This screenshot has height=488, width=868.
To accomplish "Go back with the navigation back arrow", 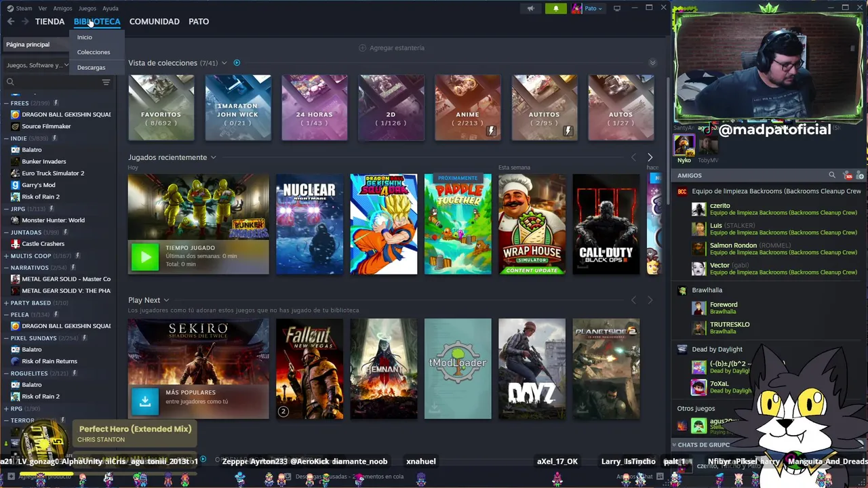I will click(x=11, y=22).
